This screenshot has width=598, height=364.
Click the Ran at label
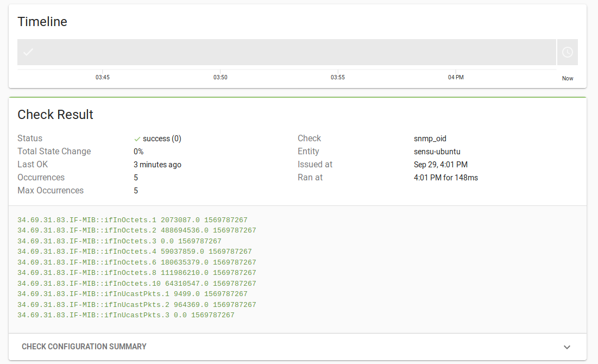[310, 178]
